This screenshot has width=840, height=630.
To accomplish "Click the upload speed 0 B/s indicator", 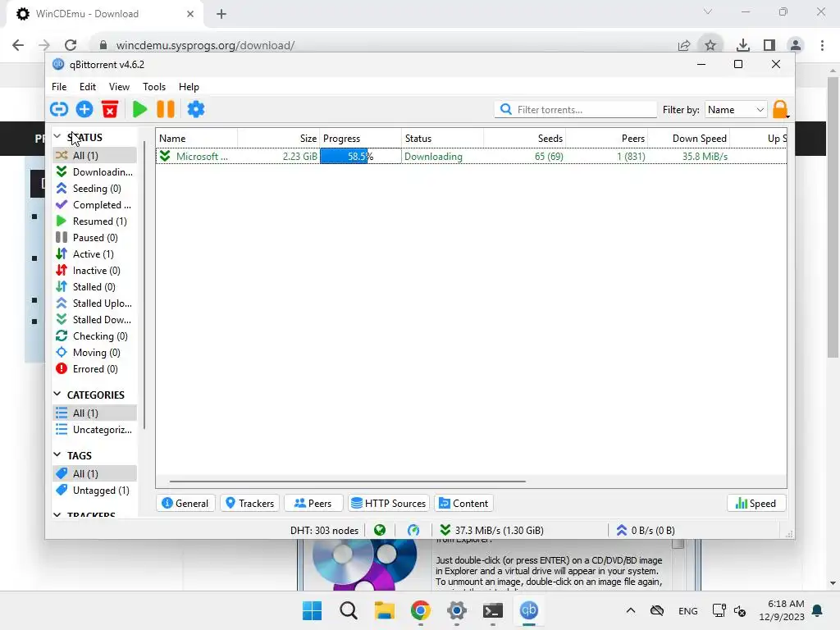I will pyautogui.click(x=646, y=531).
